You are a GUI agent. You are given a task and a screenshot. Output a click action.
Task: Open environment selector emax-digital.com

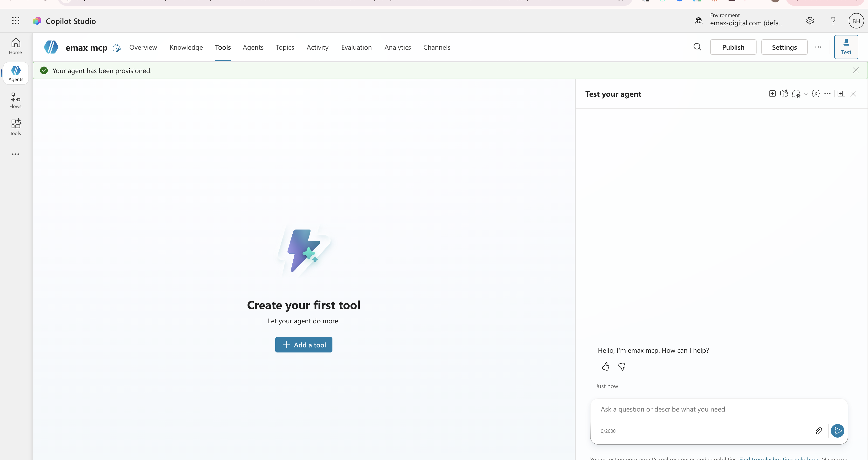[x=747, y=20]
